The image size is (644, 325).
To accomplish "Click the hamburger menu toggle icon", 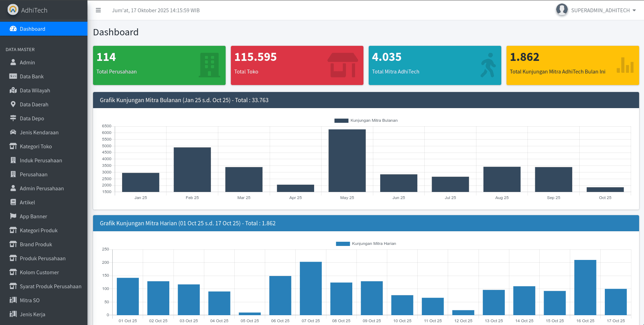I will pos(98,10).
